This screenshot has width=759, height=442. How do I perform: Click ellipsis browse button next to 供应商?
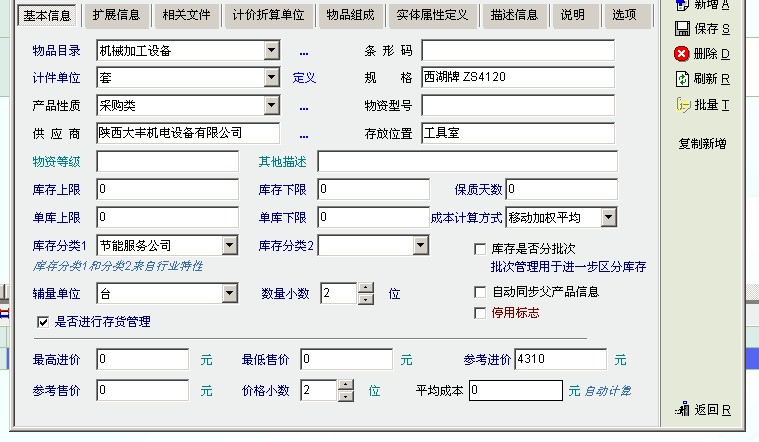click(304, 134)
